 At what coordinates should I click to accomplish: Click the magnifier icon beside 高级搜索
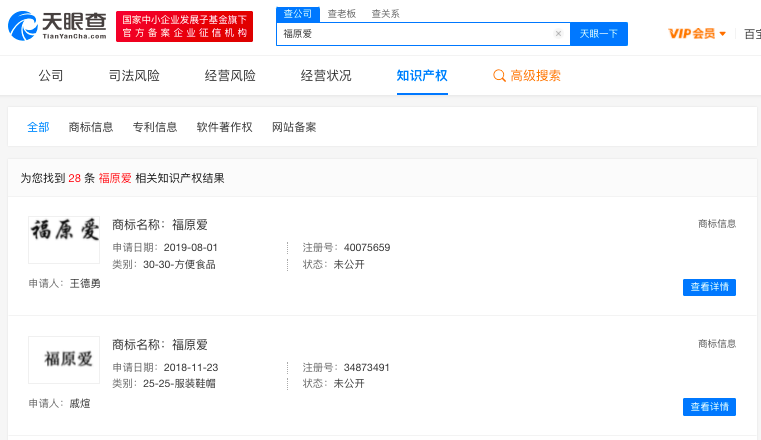click(x=499, y=76)
